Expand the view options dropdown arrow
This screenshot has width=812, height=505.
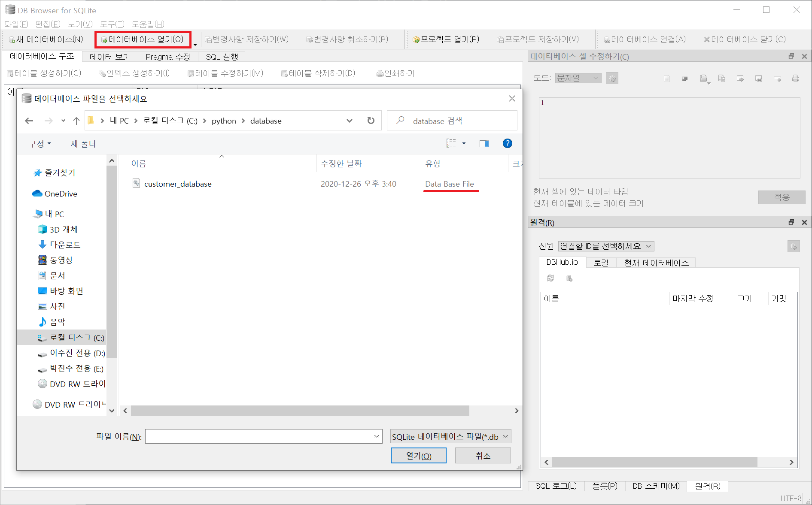tap(464, 143)
